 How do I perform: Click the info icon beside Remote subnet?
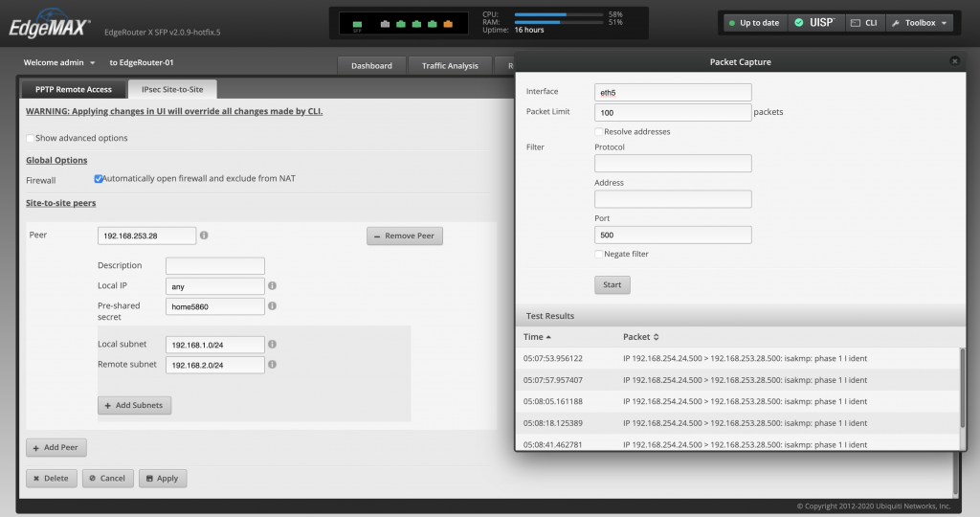click(x=272, y=364)
